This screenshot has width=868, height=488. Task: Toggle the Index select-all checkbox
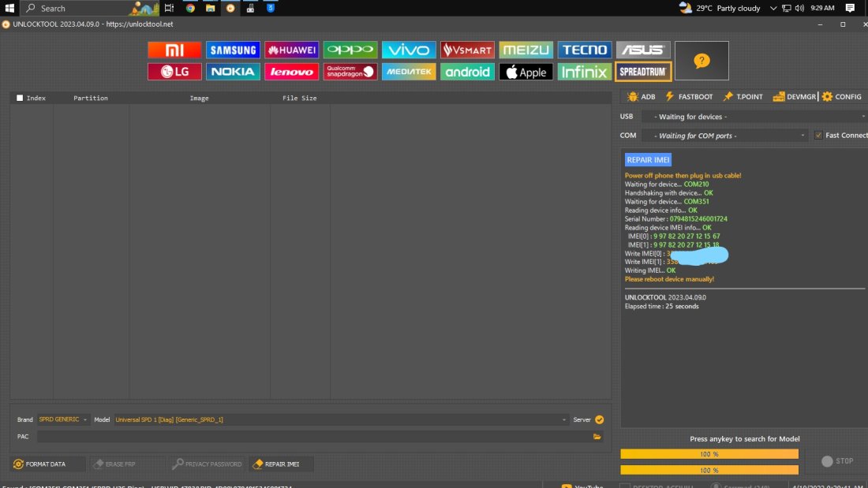pyautogui.click(x=20, y=98)
